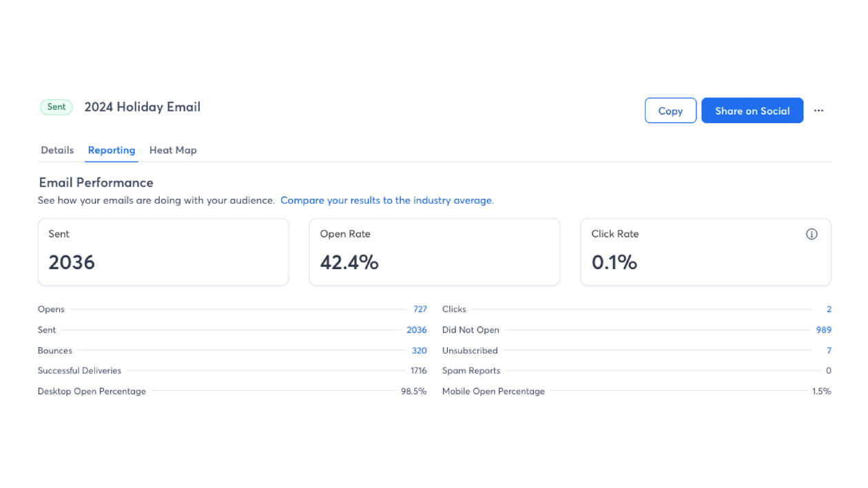The height and width of the screenshot is (488, 868).
Task: Open the industry average comparison link
Action: (386, 200)
